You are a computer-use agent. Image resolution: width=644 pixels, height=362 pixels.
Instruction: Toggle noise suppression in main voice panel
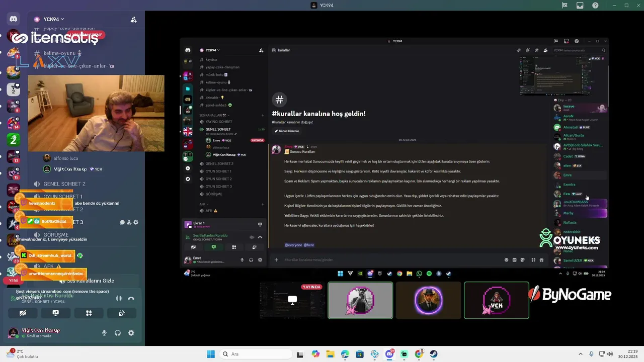[119, 298]
